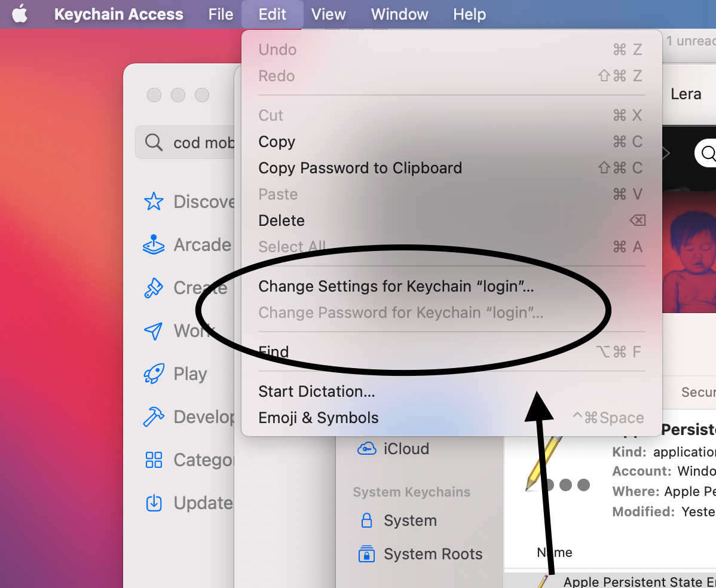The width and height of the screenshot is (716, 588).
Task: Open the Apple menu
Action: (20, 14)
